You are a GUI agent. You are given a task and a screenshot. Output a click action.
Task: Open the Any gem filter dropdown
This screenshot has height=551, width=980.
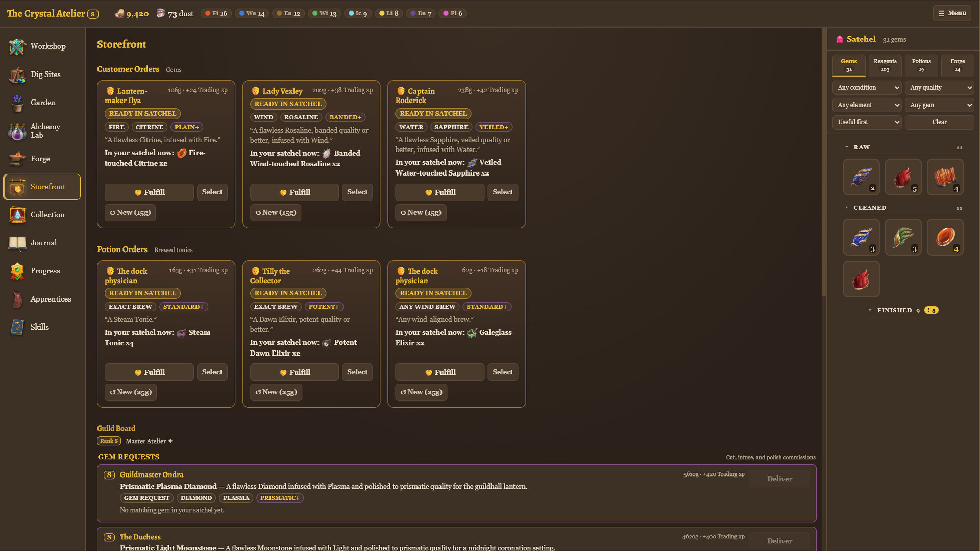(x=940, y=105)
